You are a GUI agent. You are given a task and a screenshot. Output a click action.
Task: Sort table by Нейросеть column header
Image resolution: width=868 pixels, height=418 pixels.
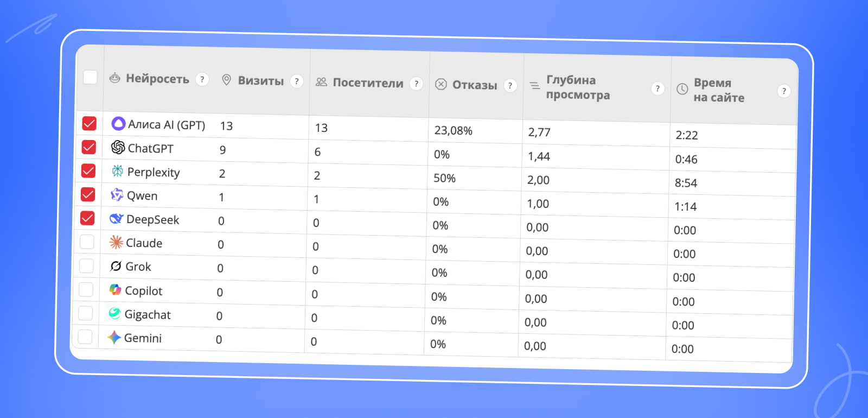(x=157, y=79)
